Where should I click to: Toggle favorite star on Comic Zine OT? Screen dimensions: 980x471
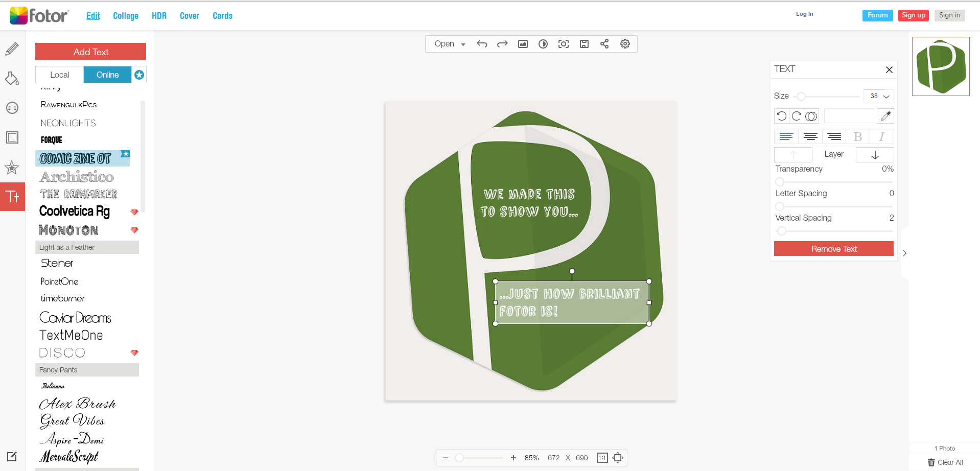(x=125, y=154)
